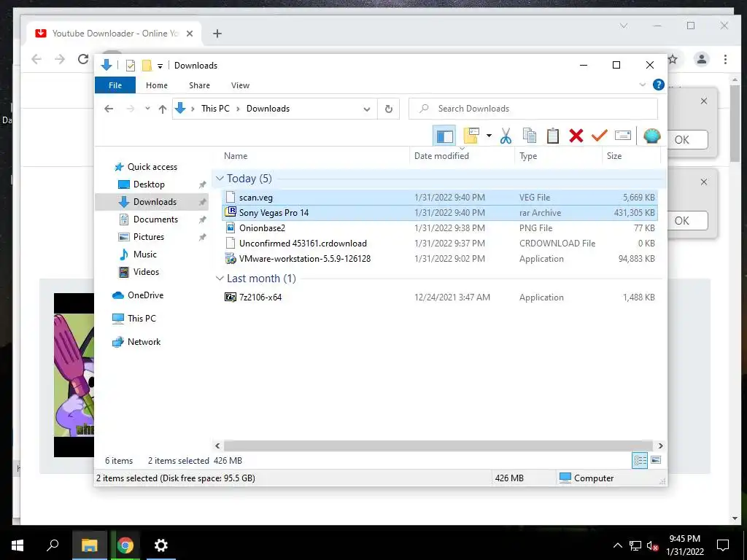Click the Properties quick access icon
The height and width of the screenshot is (560, 747).
coord(130,66)
